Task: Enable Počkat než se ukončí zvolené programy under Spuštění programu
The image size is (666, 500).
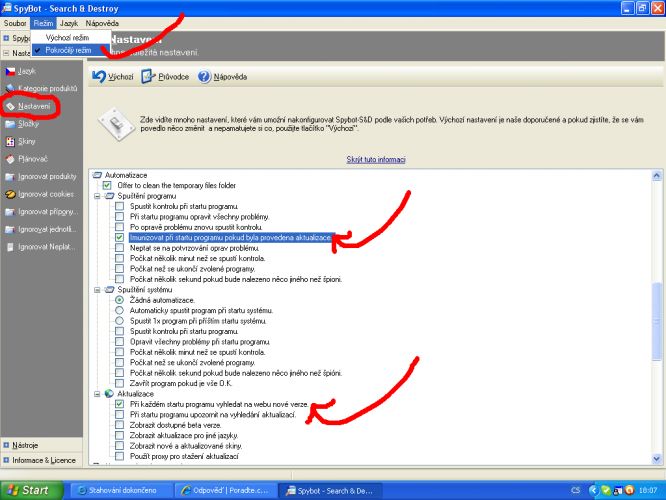Action: pyautogui.click(x=119, y=268)
